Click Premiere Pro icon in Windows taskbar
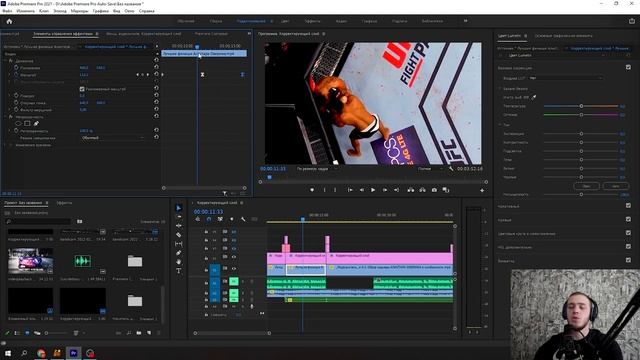 point(73,353)
